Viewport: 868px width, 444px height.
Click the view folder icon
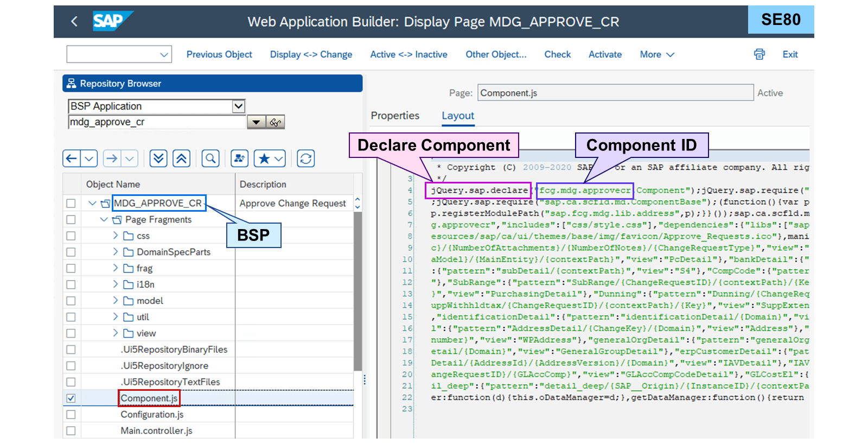[x=129, y=334]
